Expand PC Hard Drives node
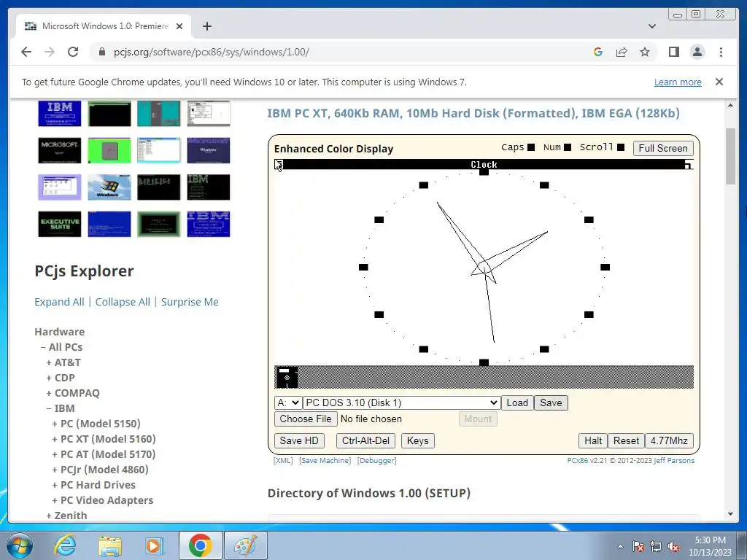747x560 pixels. click(94, 485)
